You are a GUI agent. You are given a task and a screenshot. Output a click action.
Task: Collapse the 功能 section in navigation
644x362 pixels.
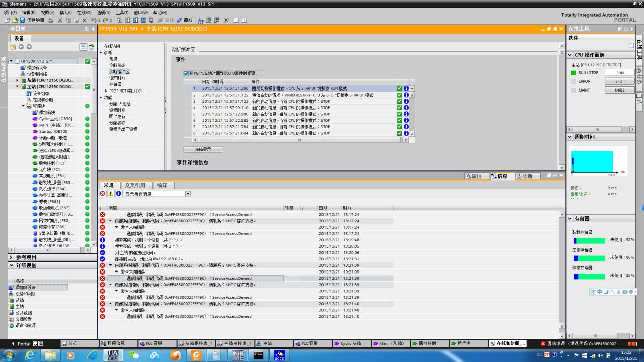pos(101,98)
